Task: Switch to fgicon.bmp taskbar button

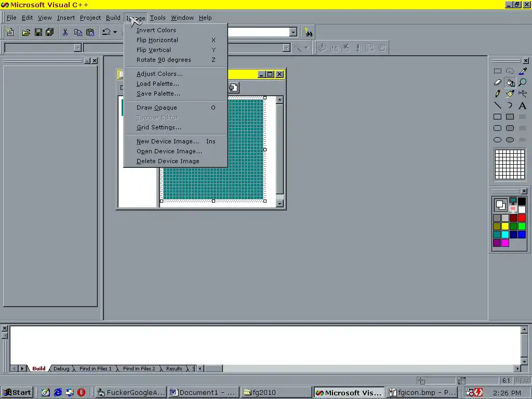Action: pos(422,393)
